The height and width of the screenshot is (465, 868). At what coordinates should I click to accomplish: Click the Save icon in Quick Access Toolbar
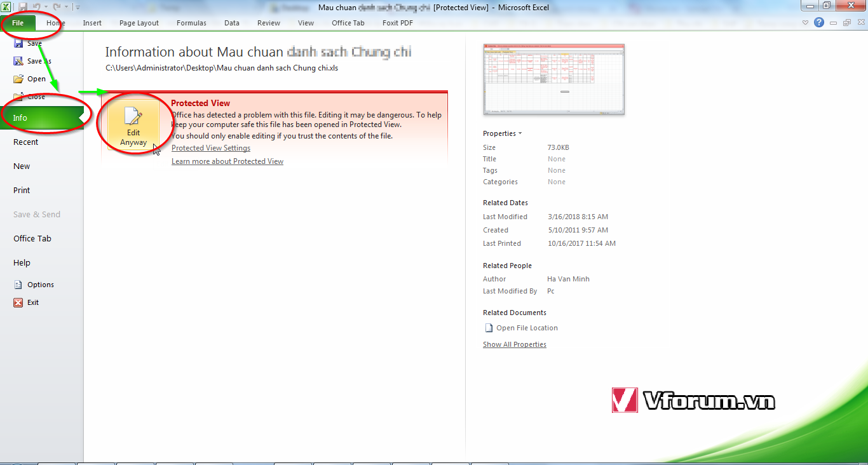tap(23, 7)
